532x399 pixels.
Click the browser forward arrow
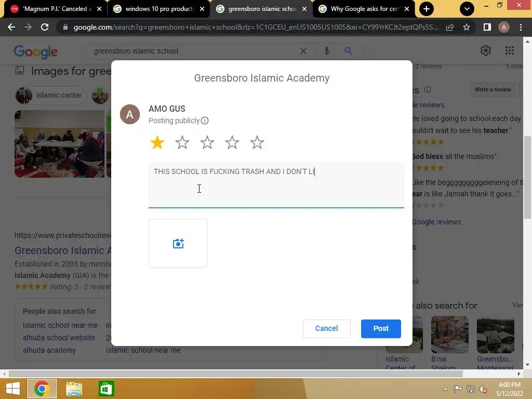pos(28,27)
